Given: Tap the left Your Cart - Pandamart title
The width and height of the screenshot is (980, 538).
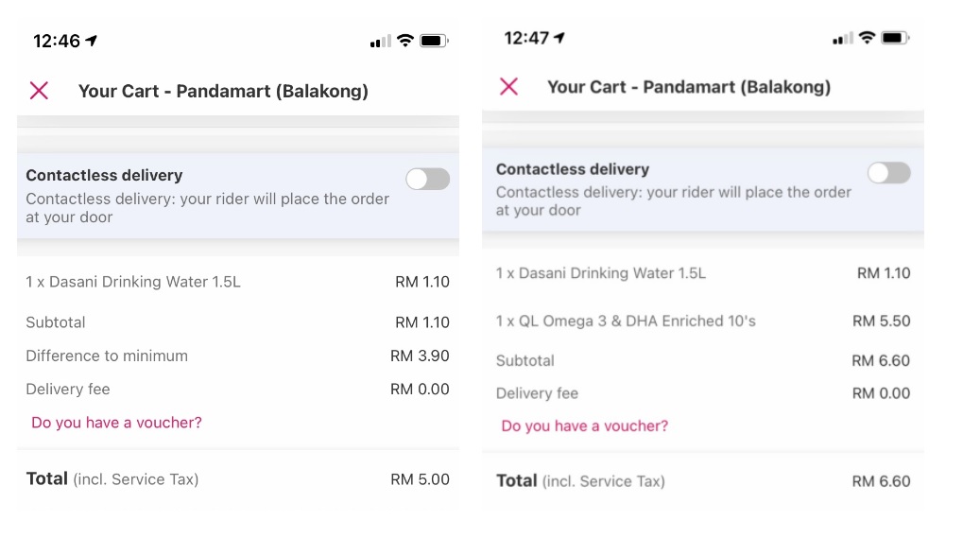Looking at the screenshot, I should (x=223, y=91).
